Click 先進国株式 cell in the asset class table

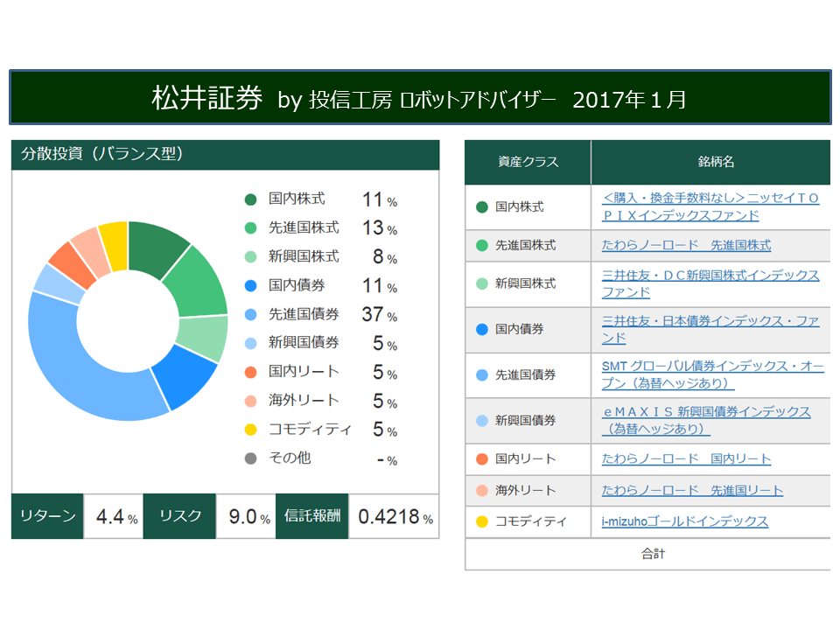click(x=528, y=245)
